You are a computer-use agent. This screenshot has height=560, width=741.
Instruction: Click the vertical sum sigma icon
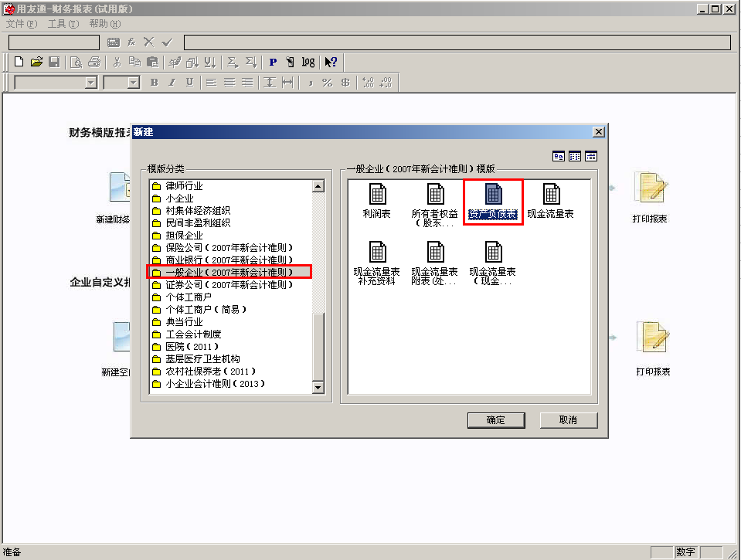pos(250,62)
